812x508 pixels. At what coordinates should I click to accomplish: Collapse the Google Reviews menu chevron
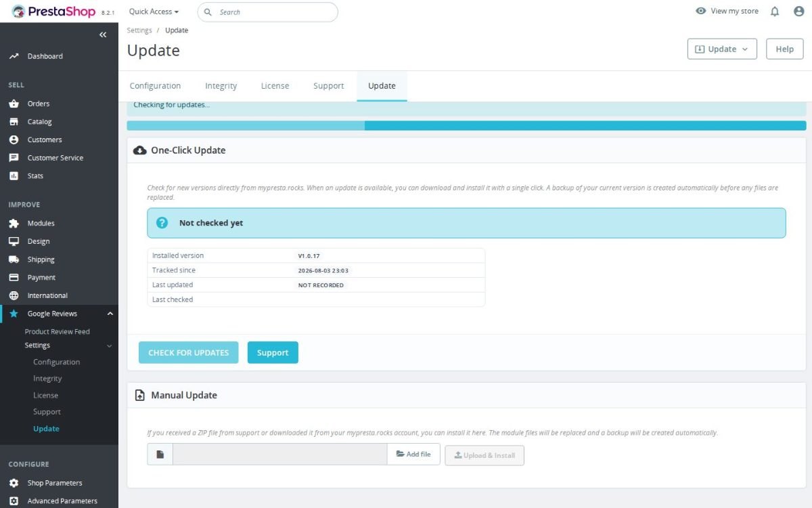pos(110,314)
